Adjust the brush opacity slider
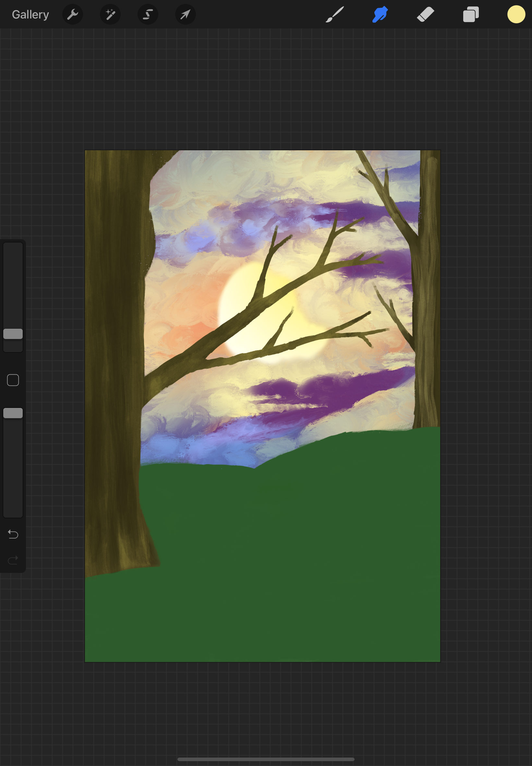This screenshot has height=766, width=532. 13,414
